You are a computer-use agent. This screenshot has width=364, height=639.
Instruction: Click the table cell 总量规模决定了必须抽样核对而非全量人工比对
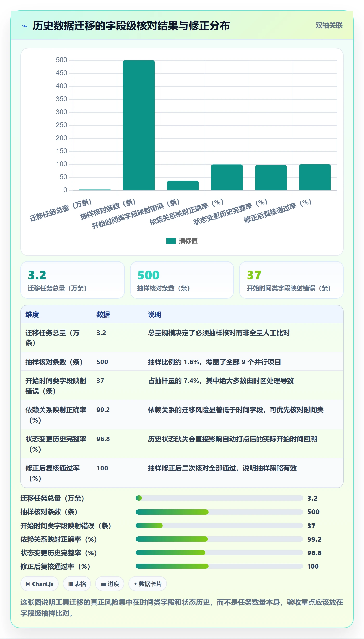(219, 333)
